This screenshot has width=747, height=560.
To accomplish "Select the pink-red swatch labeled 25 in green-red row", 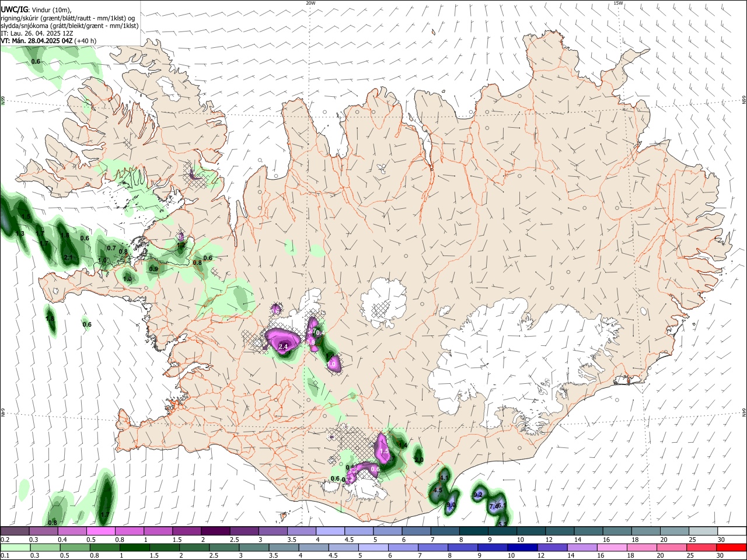I will [701, 547].
